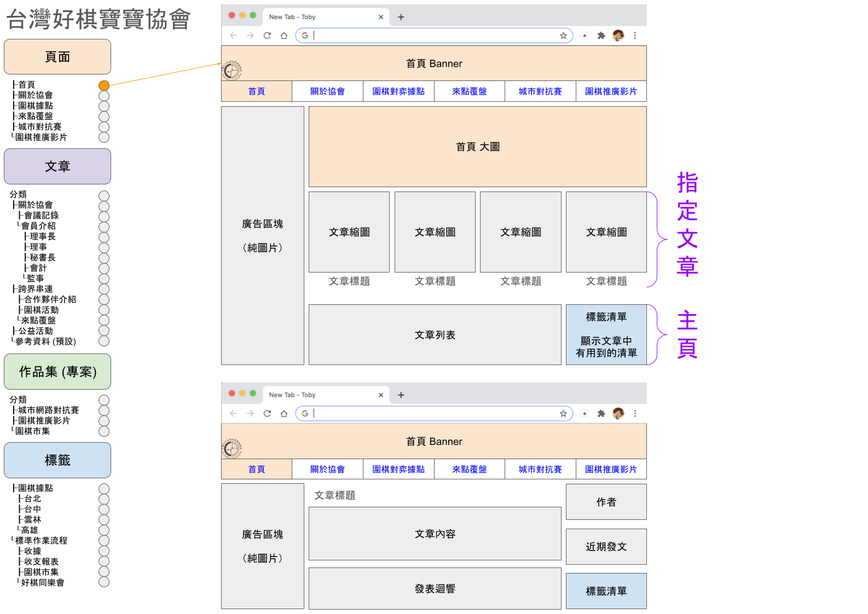Image resolution: width=868 pixels, height=614 pixels.
Task: Click the 近期發文 block in lower browser
Action: (x=606, y=547)
